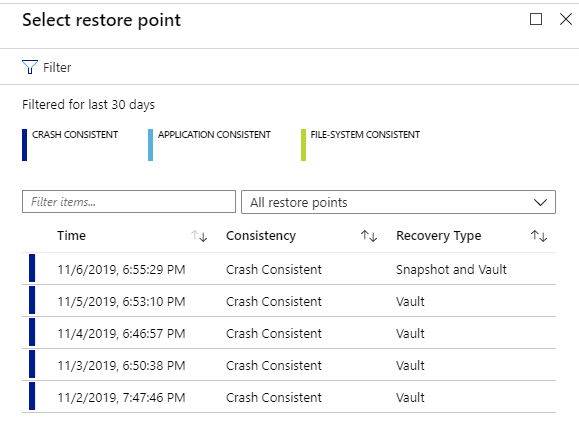Click the funnel Filter icon
This screenshot has height=425, width=579.
click(30, 67)
